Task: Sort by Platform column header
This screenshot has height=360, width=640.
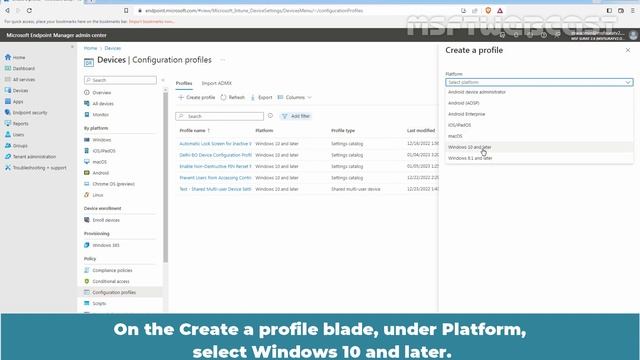Action: pyautogui.click(x=264, y=131)
